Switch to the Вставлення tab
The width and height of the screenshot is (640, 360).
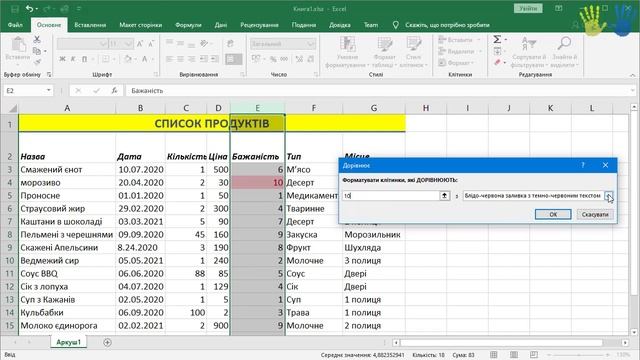click(90, 25)
